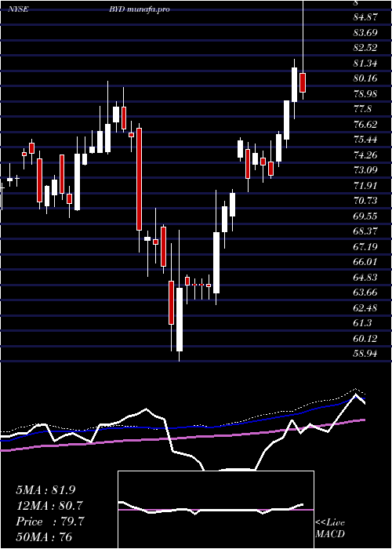Image resolution: width=392 pixels, height=549 pixels.
Task: Select the 69.55 price axis label
Action: click(365, 216)
